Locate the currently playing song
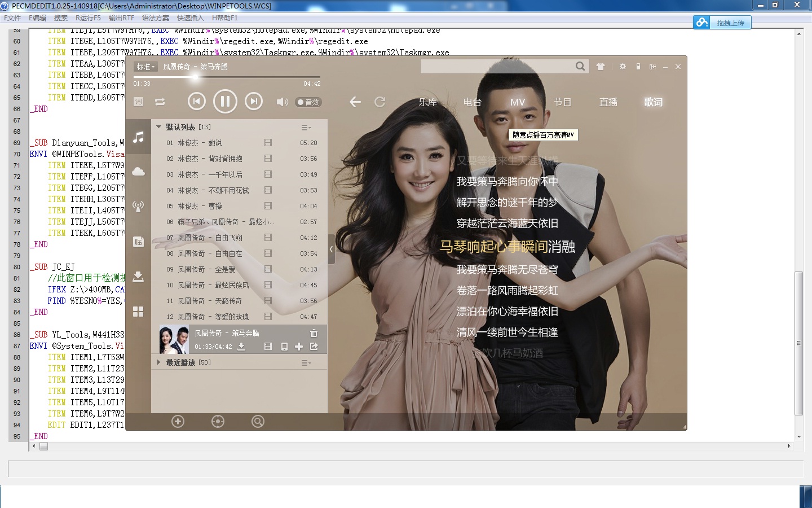Image resolution: width=812 pixels, height=508 pixels. pos(218,421)
